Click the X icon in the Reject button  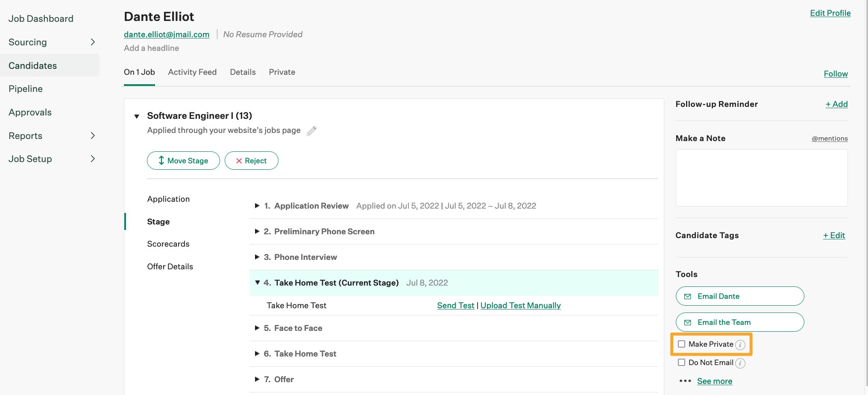239,161
